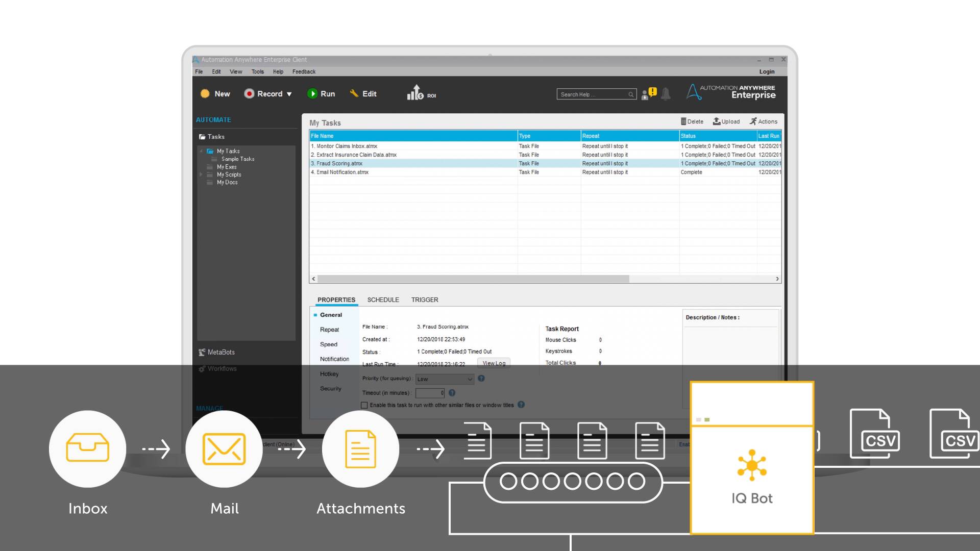Open the Actions menu
Viewport: 980px width, 551px height.
763,121
